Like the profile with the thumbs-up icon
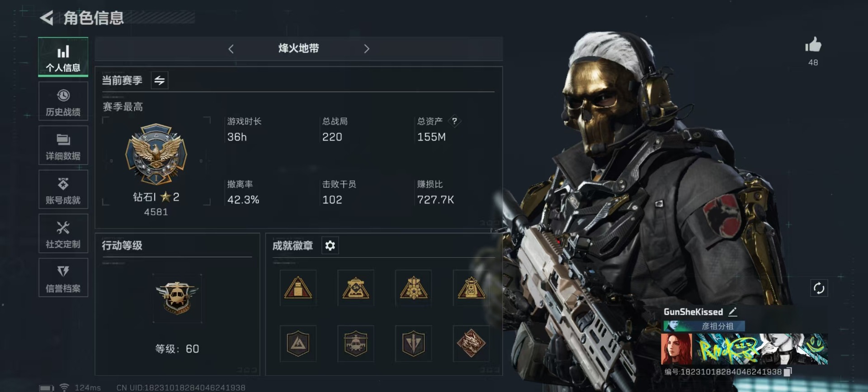This screenshot has width=868, height=392. click(813, 45)
